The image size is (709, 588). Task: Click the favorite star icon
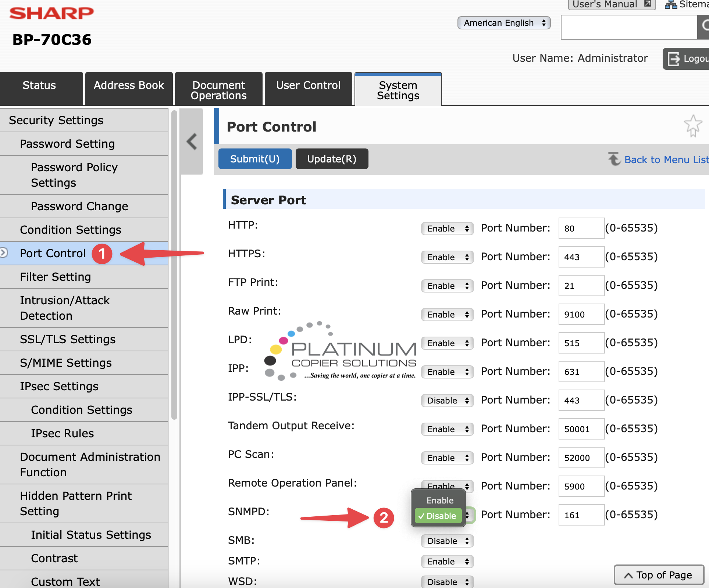click(x=693, y=126)
